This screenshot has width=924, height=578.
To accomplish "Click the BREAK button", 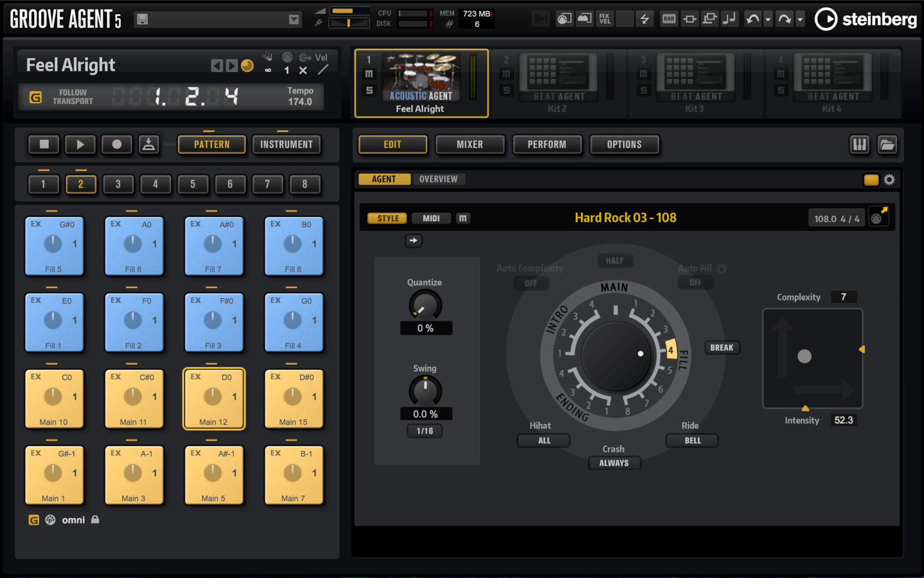I will 722,348.
